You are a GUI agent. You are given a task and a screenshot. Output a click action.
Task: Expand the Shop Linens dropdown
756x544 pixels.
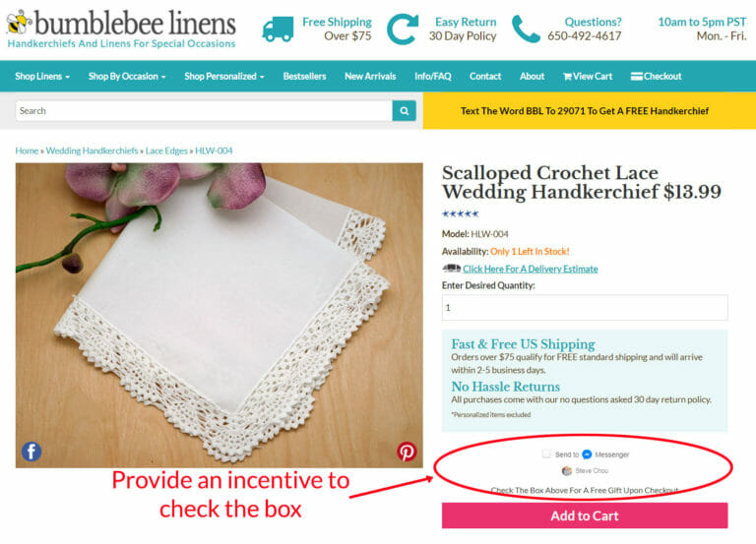42,76
